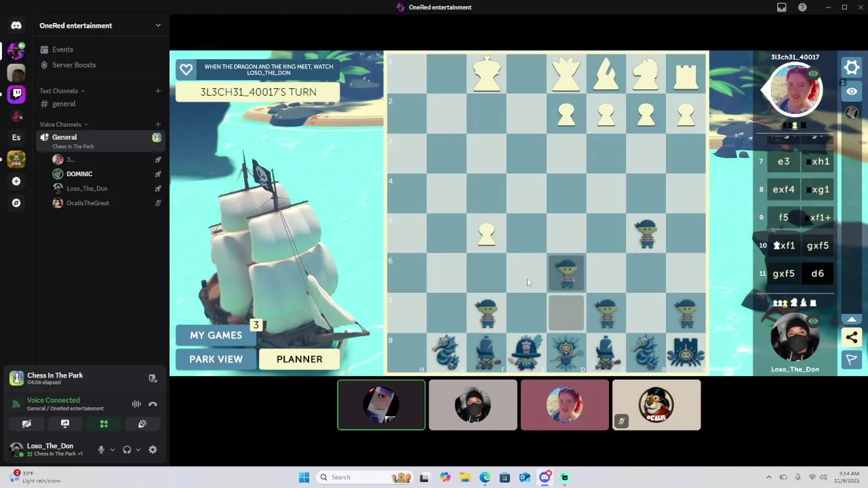Screen dimensions: 868x488
Task: Collapse Voice Channels category
Action: tap(63, 125)
